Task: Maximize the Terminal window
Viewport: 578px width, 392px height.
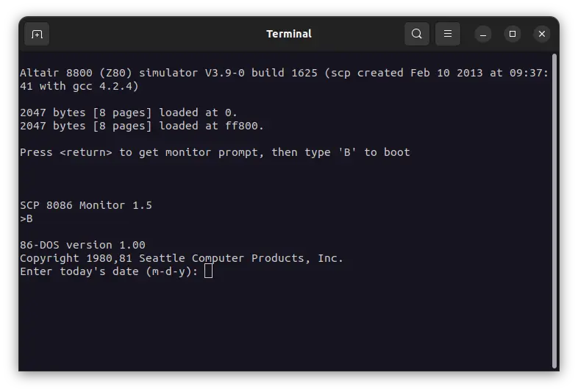Action: pyautogui.click(x=513, y=34)
